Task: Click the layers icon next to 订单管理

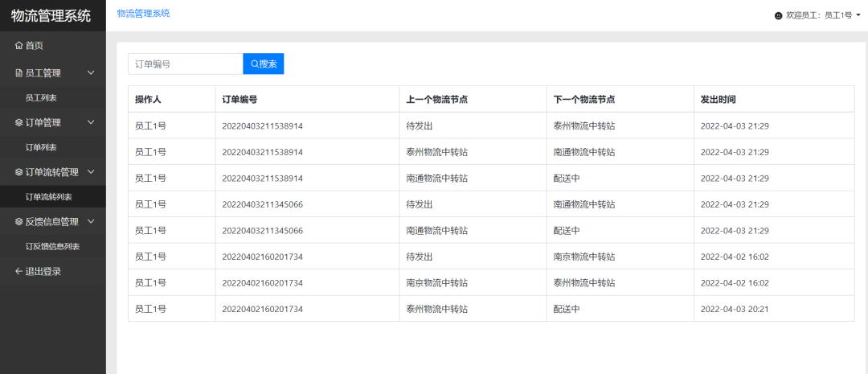Action: click(18, 122)
